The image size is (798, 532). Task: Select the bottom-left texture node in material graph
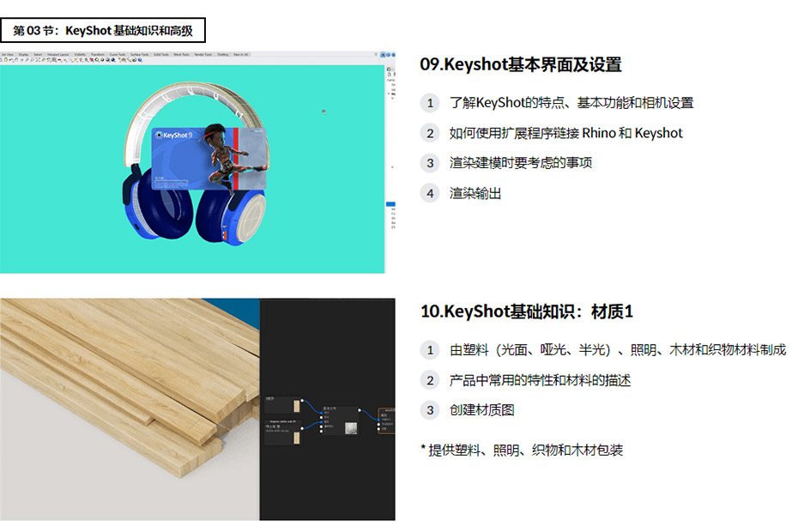click(x=283, y=432)
